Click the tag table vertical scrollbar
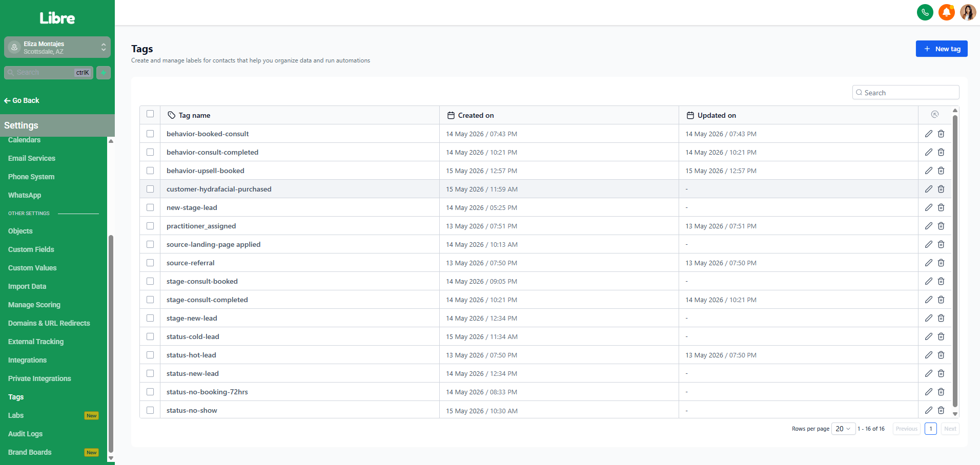 tap(955, 261)
